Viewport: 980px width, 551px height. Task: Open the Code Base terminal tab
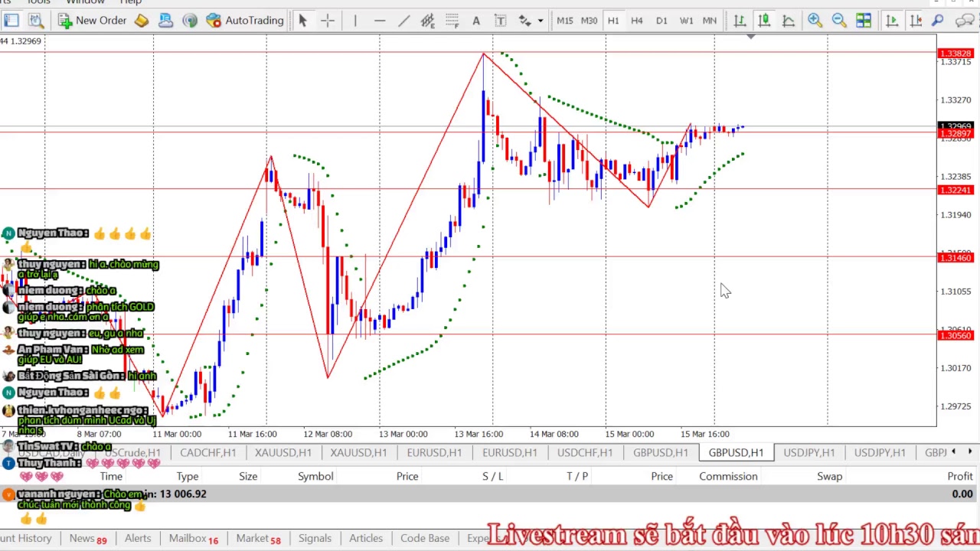pos(425,539)
